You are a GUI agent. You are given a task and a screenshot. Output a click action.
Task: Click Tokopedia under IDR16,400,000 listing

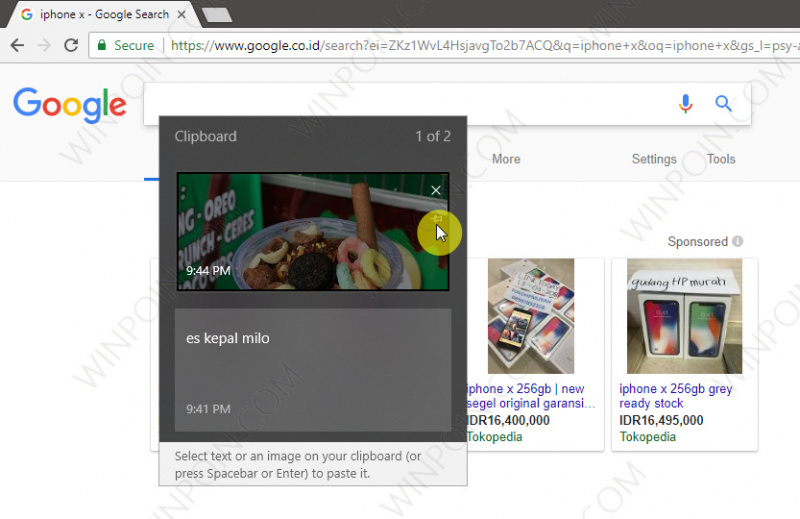click(494, 437)
